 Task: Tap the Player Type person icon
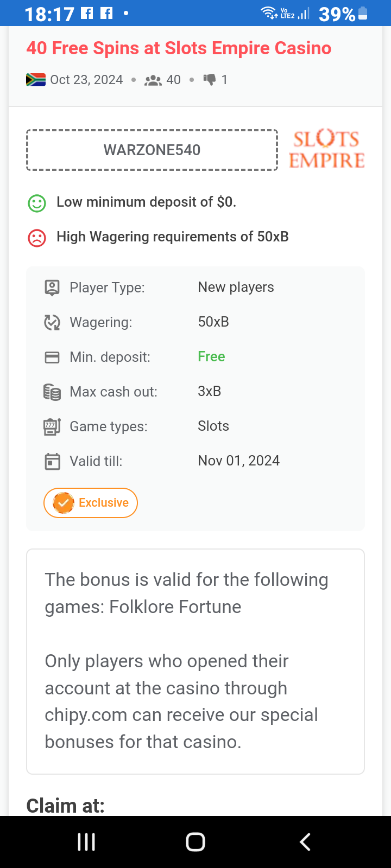(x=52, y=288)
